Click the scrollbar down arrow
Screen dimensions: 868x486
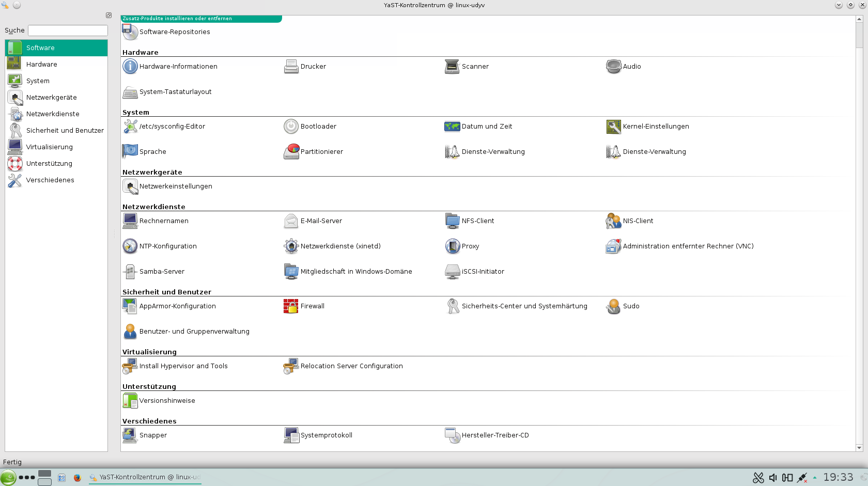point(860,448)
